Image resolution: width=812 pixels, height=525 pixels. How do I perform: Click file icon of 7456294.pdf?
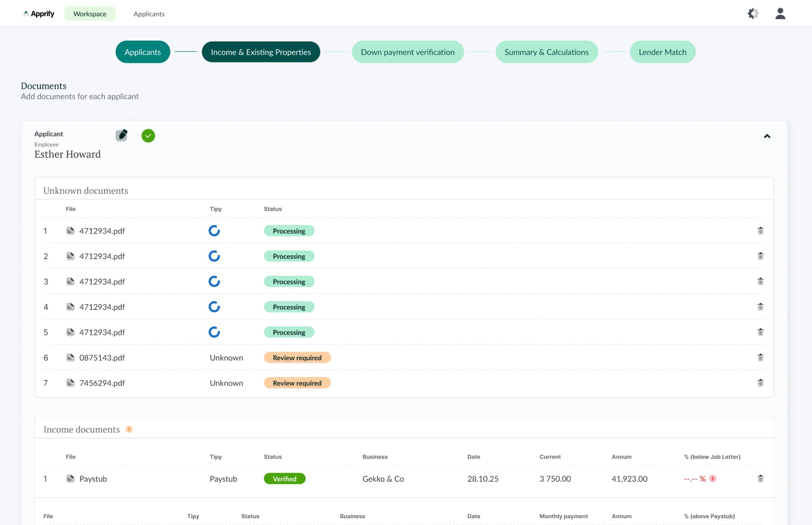(x=70, y=383)
